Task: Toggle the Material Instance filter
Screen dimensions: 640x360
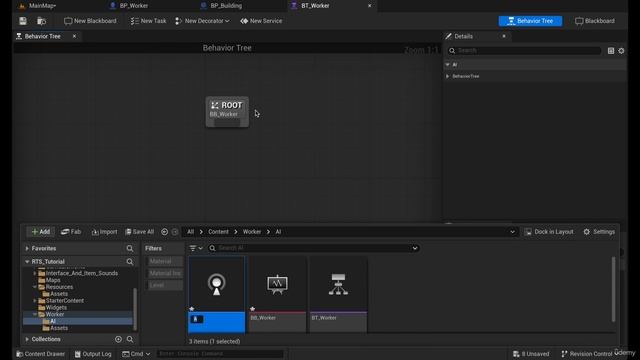Action: (164, 273)
